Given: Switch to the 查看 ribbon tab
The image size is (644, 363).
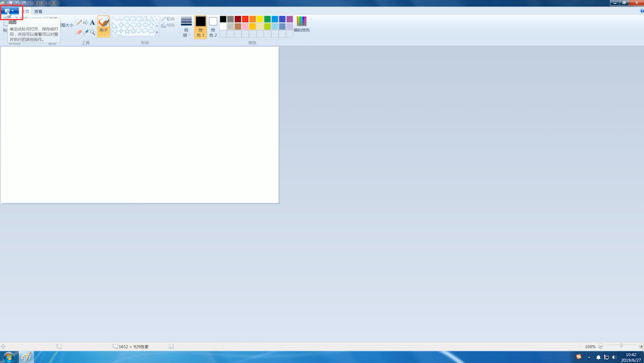Looking at the screenshot, I should pos(38,12).
